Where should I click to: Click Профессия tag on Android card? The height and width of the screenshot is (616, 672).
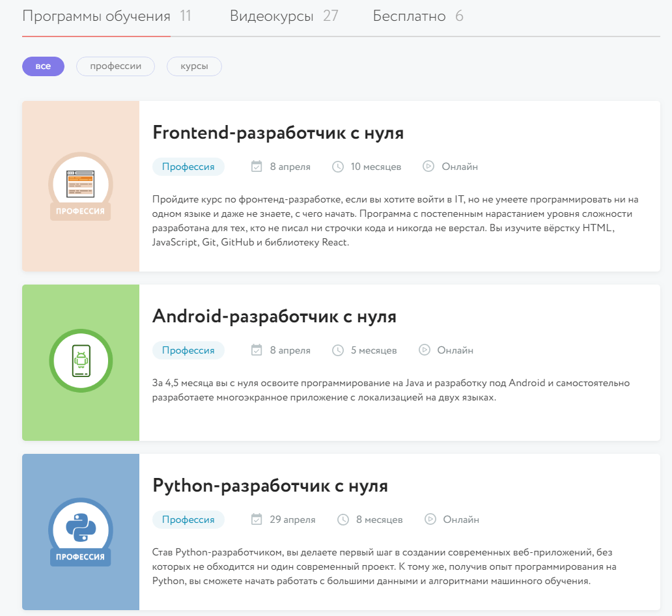[x=188, y=350]
